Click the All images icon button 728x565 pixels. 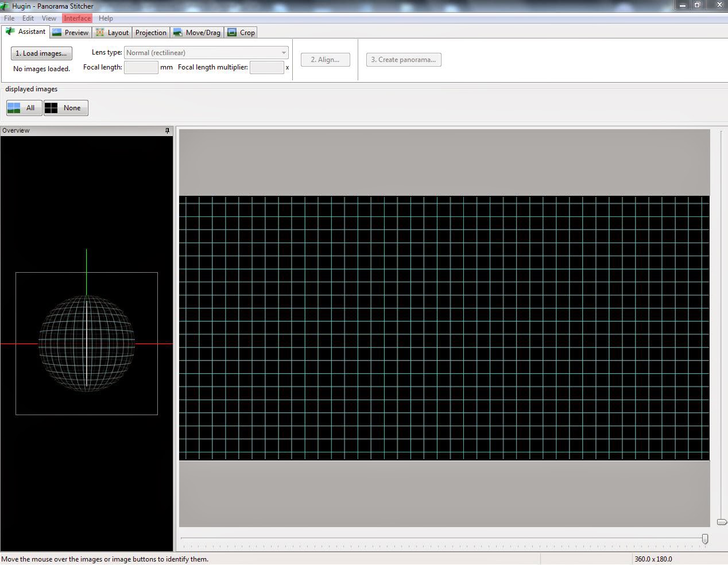click(13, 107)
